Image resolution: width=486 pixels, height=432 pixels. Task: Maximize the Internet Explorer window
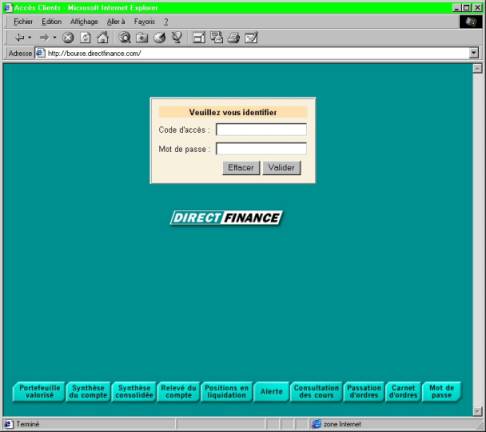[x=467, y=7]
